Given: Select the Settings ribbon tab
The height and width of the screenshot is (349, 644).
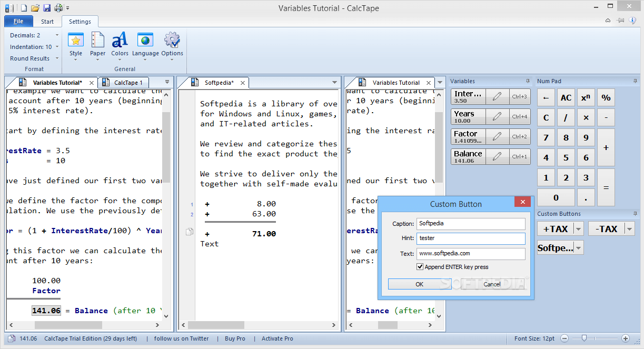Looking at the screenshot, I should [x=80, y=22].
